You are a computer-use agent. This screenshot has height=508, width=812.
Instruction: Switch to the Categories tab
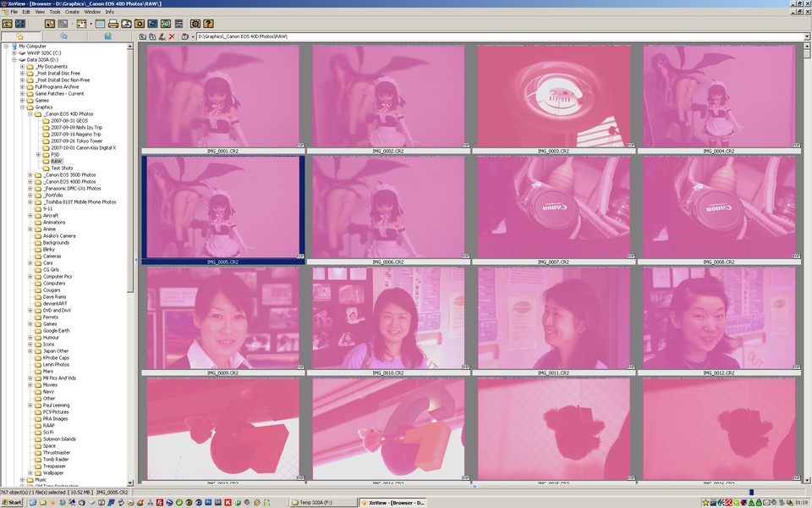(x=107, y=36)
